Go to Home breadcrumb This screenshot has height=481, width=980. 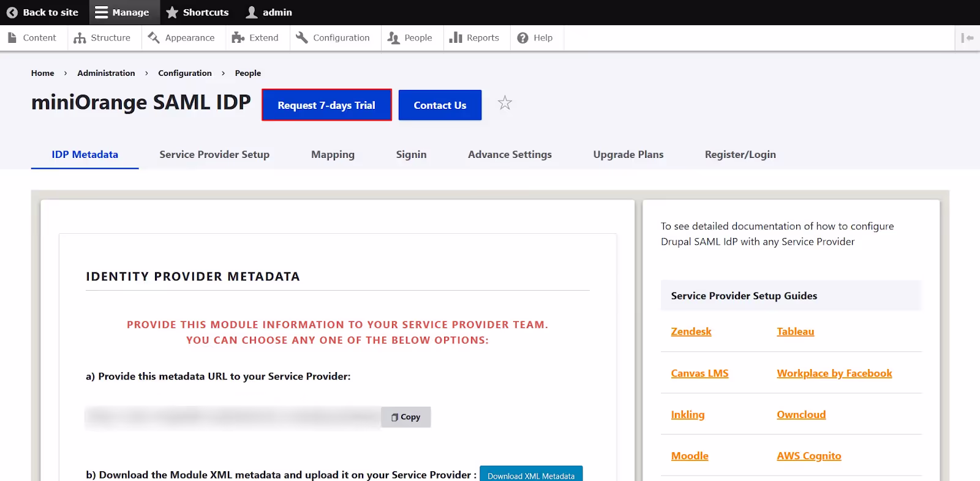[43, 73]
